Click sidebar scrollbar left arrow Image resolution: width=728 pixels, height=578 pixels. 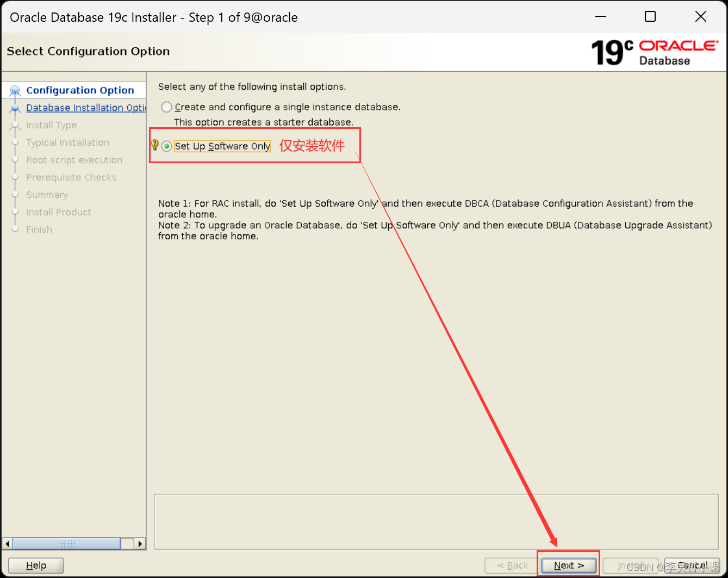pyautogui.click(x=7, y=543)
